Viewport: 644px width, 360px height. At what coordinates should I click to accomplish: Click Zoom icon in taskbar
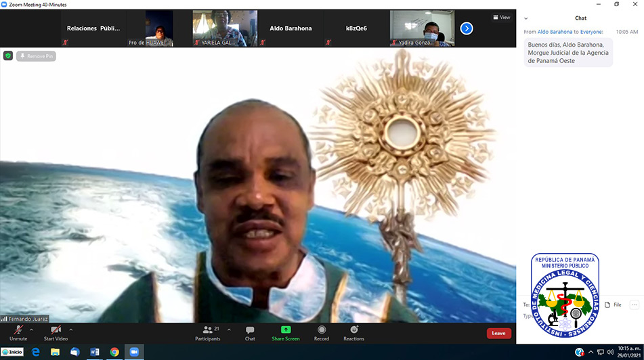134,352
